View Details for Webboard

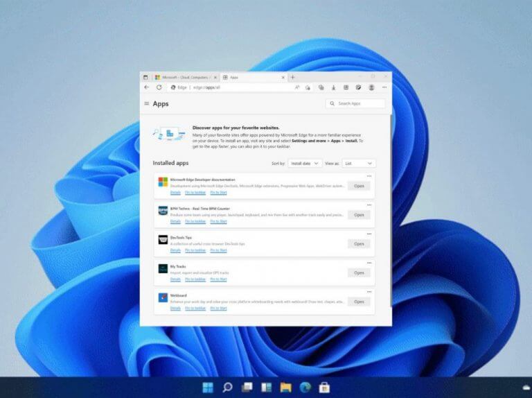(x=175, y=308)
